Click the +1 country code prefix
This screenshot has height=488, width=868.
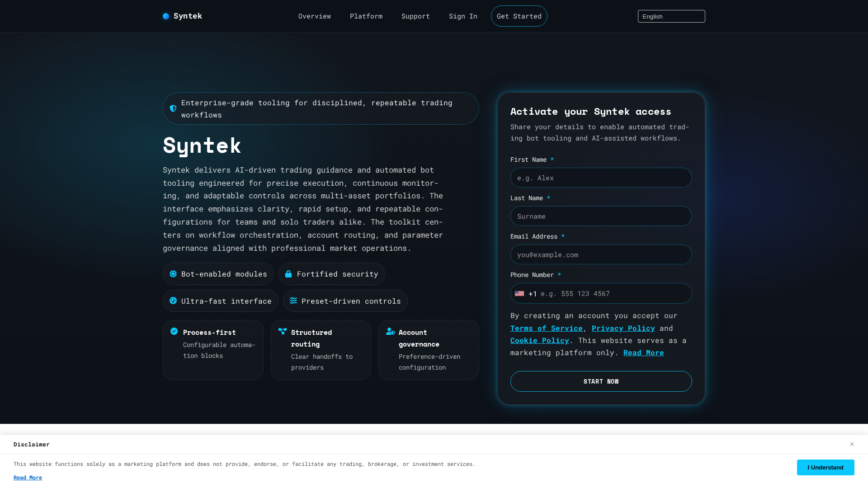pyautogui.click(x=533, y=294)
